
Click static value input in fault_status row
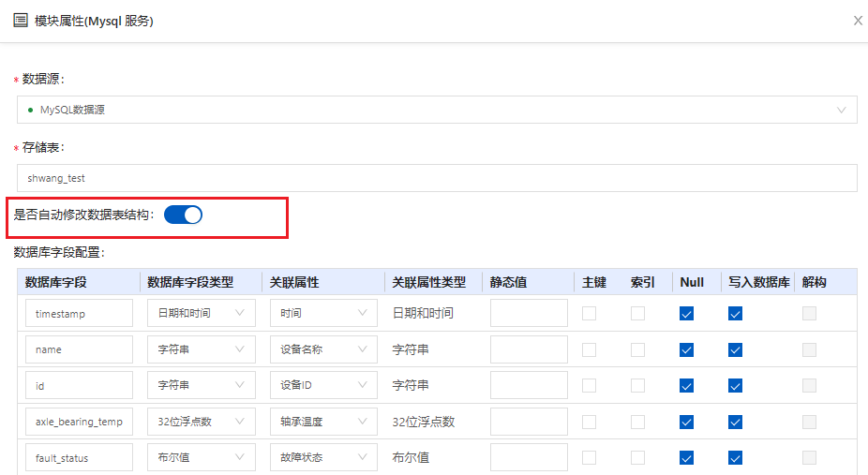pos(529,457)
